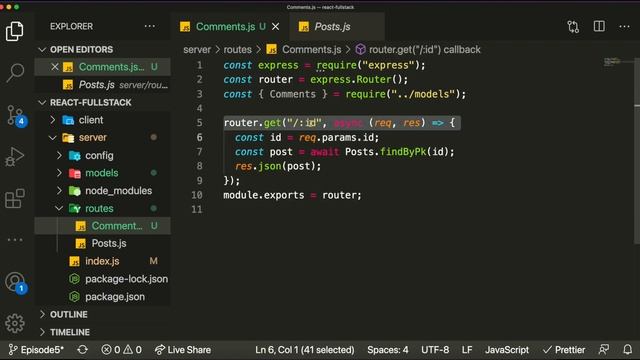Open Explorer views and more actions menu
The width and height of the screenshot is (640, 360).
pyautogui.click(x=150, y=27)
